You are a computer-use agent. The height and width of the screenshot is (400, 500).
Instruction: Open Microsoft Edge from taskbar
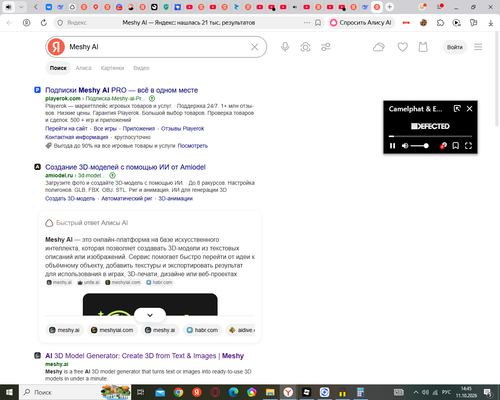[233, 392]
